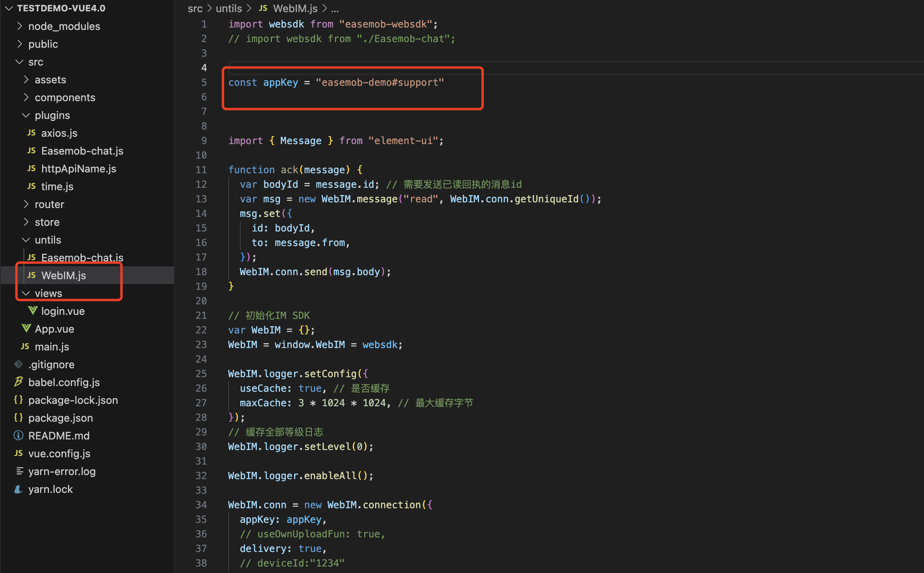Click the "easemob-websdk" import string
Viewport: 924px width, 573px height.
(386, 24)
